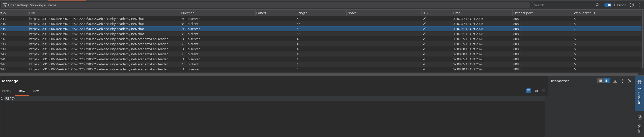Open the help question mark icon
The width and height of the screenshot is (644, 137).
632,5
